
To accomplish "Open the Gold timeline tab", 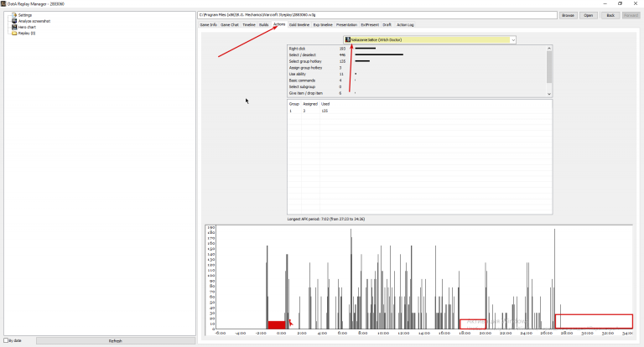I will pyautogui.click(x=299, y=24).
